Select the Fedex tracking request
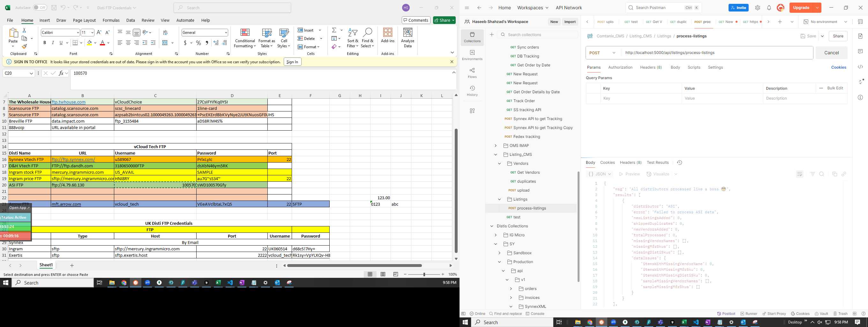The width and height of the screenshot is (868, 327). pyautogui.click(x=526, y=137)
